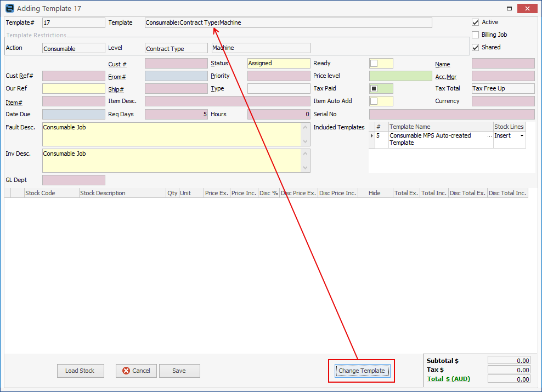Image resolution: width=542 pixels, height=392 pixels.
Task: Maximize the Adding Template 17 window
Action: point(509,8)
